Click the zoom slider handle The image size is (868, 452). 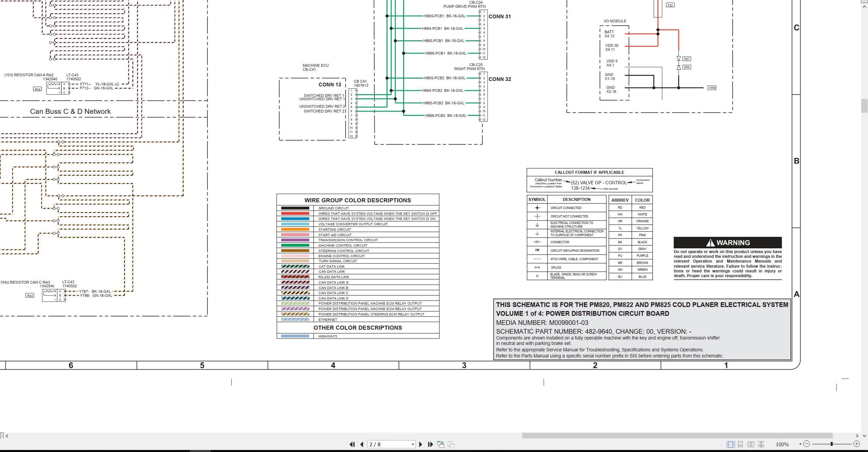831,444
